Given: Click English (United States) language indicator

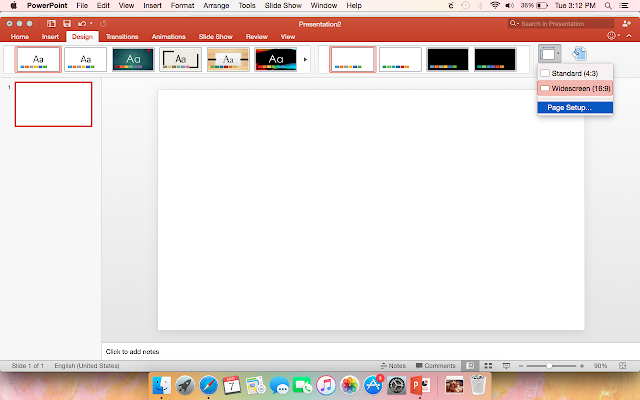Looking at the screenshot, I should [87, 366].
